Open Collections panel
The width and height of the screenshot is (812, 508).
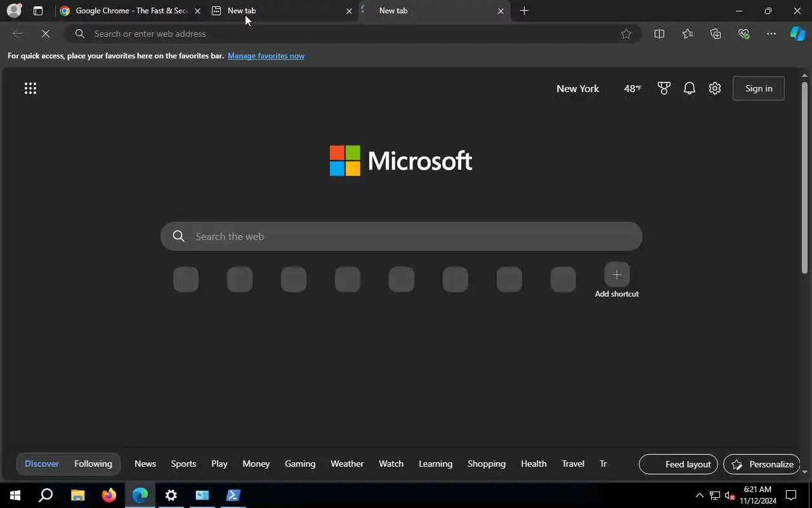716,34
